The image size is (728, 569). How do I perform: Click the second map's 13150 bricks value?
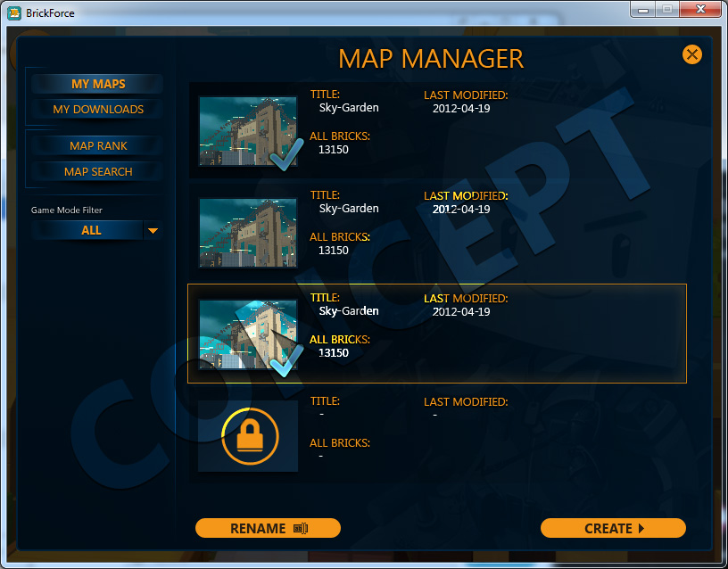[334, 250]
